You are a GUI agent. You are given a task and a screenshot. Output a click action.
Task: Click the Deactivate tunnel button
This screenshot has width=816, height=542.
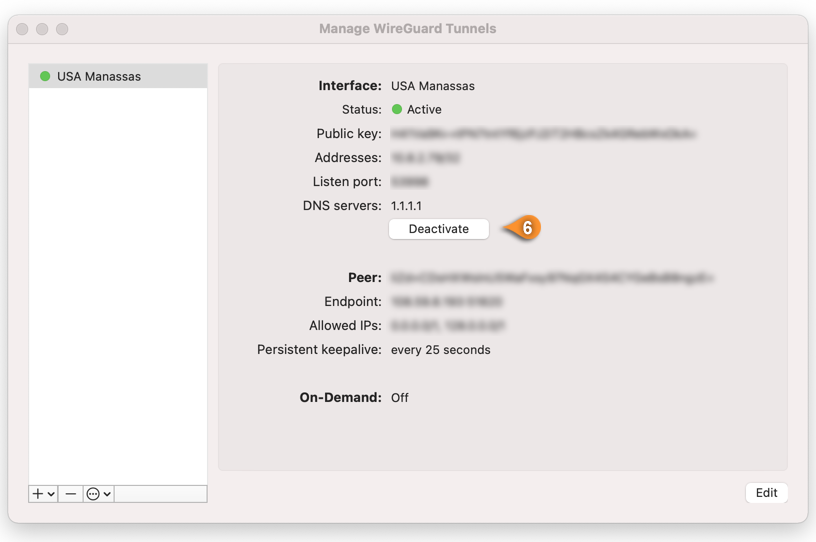[x=439, y=229]
